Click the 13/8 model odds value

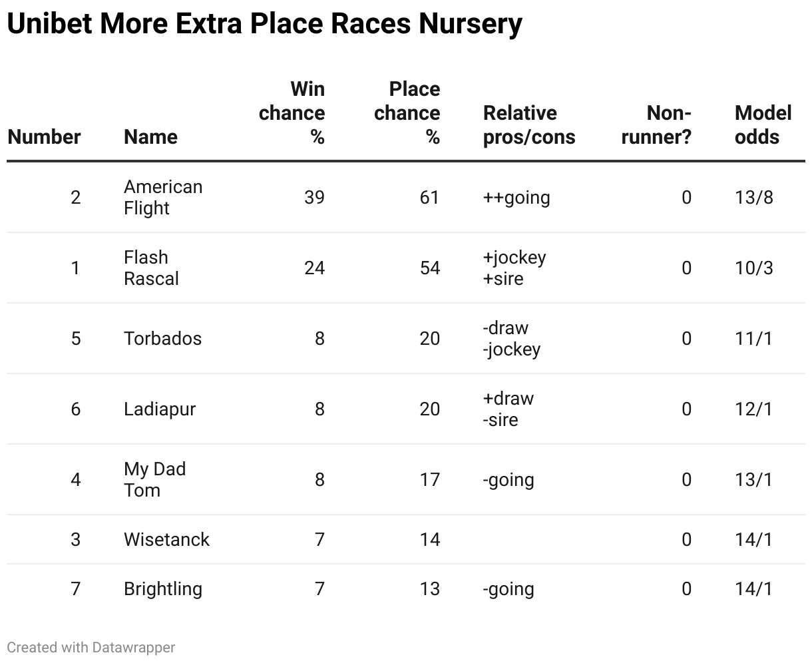754,198
